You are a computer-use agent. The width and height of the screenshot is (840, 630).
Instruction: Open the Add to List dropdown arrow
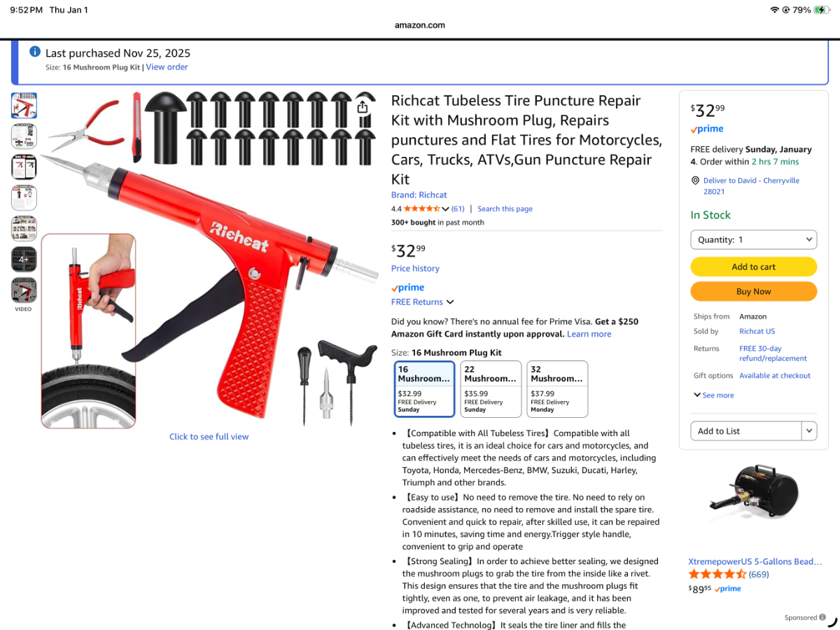[x=808, y=431]
